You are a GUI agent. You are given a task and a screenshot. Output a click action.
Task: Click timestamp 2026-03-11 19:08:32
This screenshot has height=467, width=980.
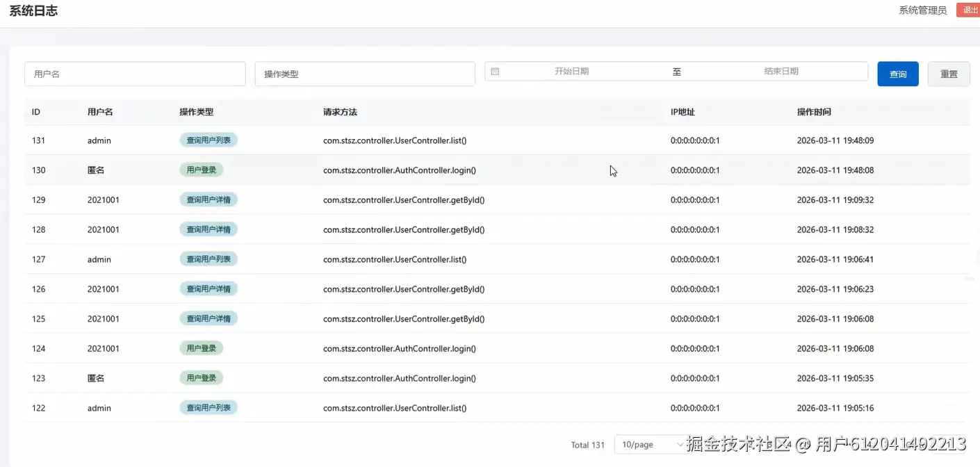(835, 230)
